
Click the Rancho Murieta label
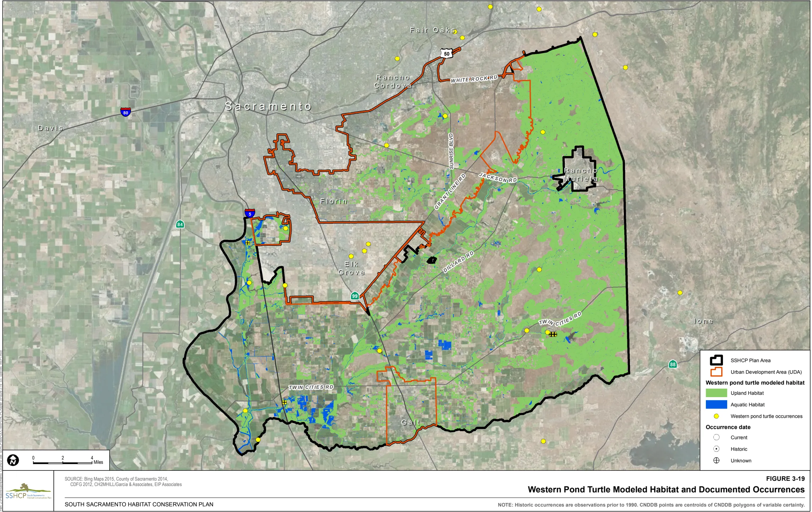click(x=581, y=175)
